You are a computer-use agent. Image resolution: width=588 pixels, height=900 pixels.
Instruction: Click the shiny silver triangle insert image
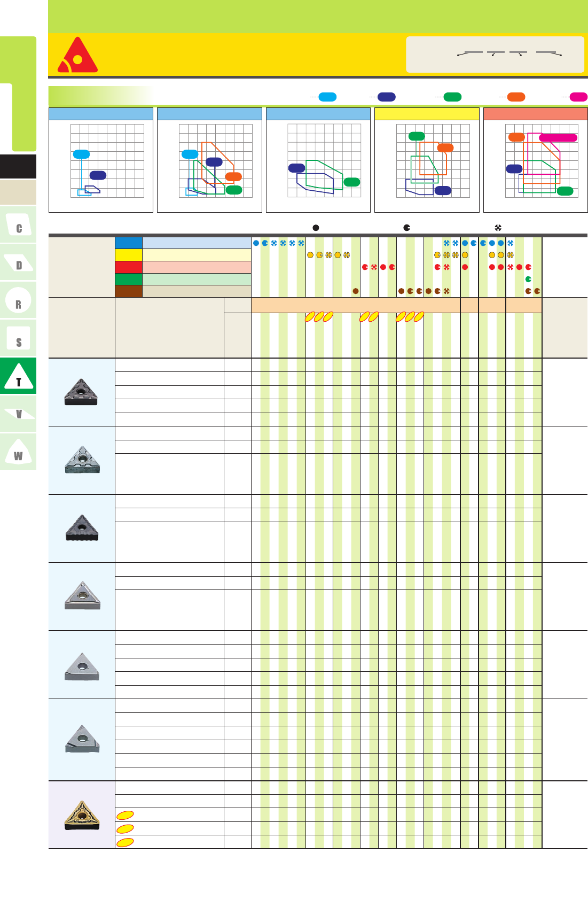click(82, 596)
